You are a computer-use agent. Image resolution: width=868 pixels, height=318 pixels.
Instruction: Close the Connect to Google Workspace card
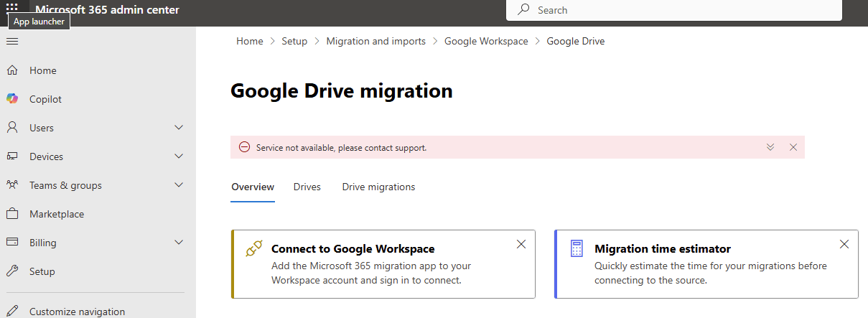pos(521,244)
